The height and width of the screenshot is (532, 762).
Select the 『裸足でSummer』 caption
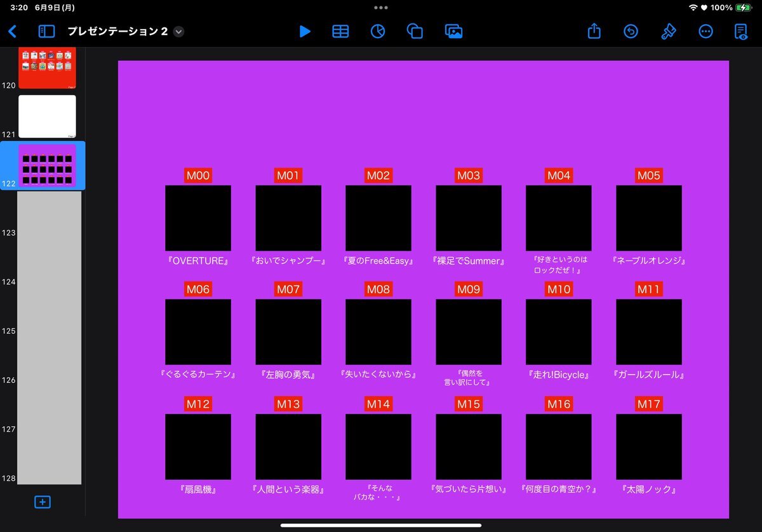[x=469, y=261]
